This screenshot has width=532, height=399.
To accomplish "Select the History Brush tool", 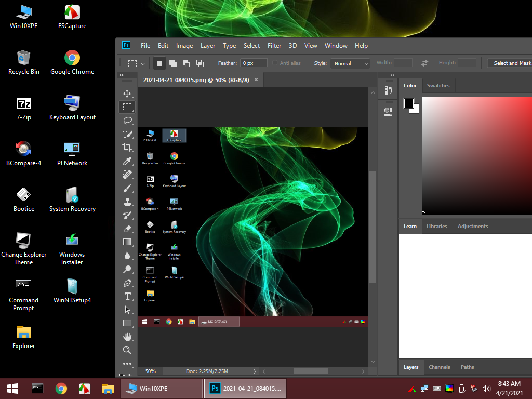I will coord(127,215).
